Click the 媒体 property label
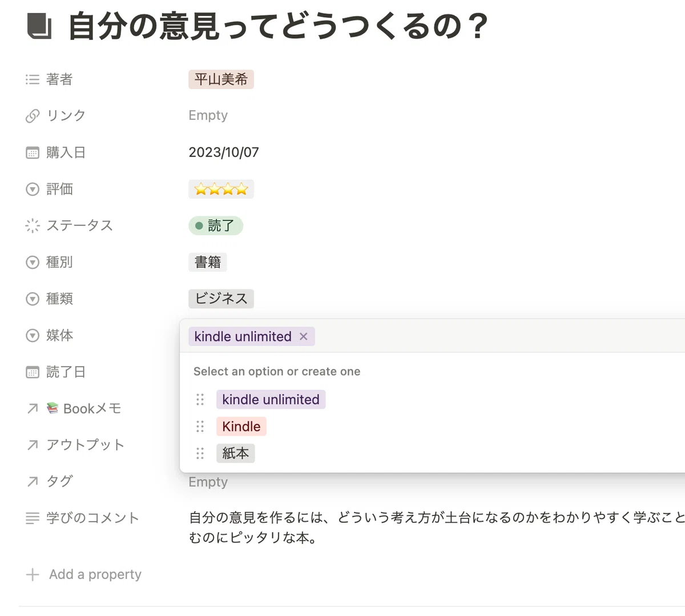Screen dimensions: 685x616 pyautogui.click(x=59, y=335)
